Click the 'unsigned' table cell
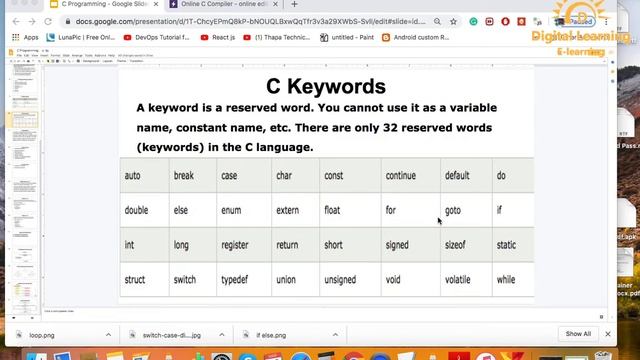 pos(350,280)
